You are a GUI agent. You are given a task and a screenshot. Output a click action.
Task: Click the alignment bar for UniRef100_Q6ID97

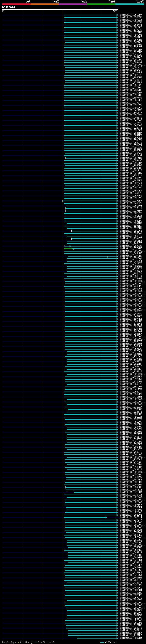point(91,15)
